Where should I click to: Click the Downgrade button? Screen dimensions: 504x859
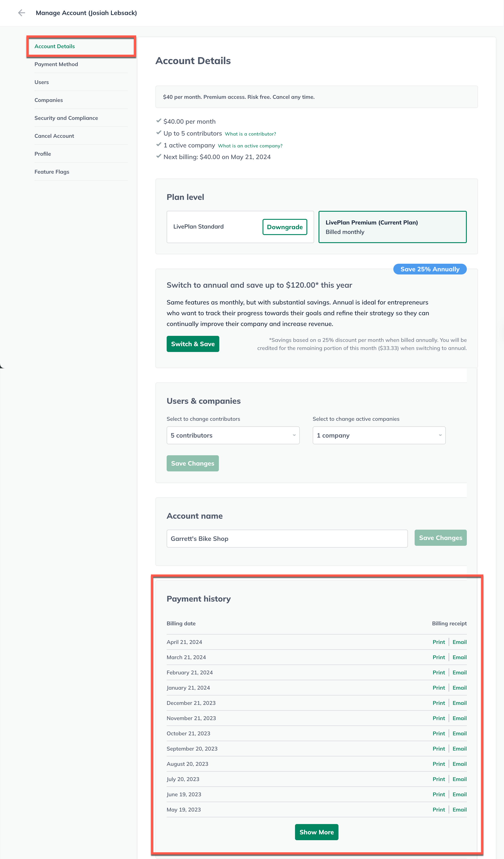[284, 227]
